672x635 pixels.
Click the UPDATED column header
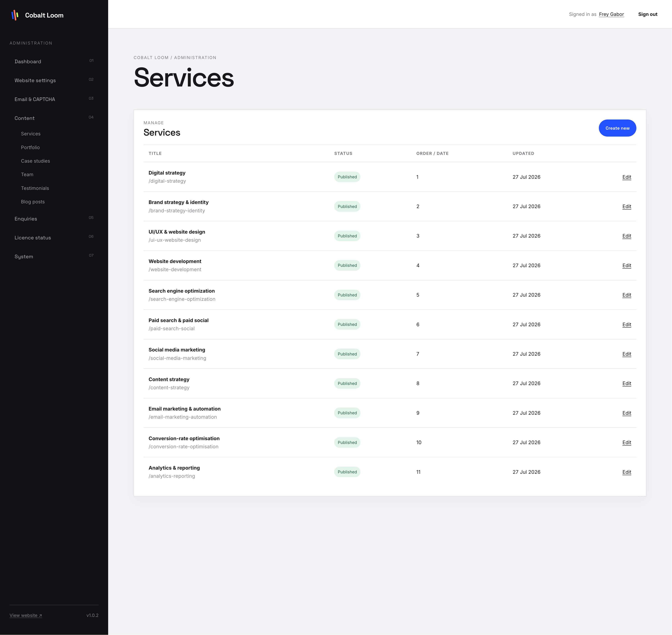523,153
